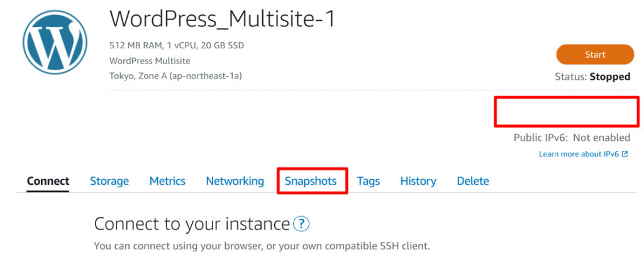Click the Connect to your instance heading

[x=192, y=224]
